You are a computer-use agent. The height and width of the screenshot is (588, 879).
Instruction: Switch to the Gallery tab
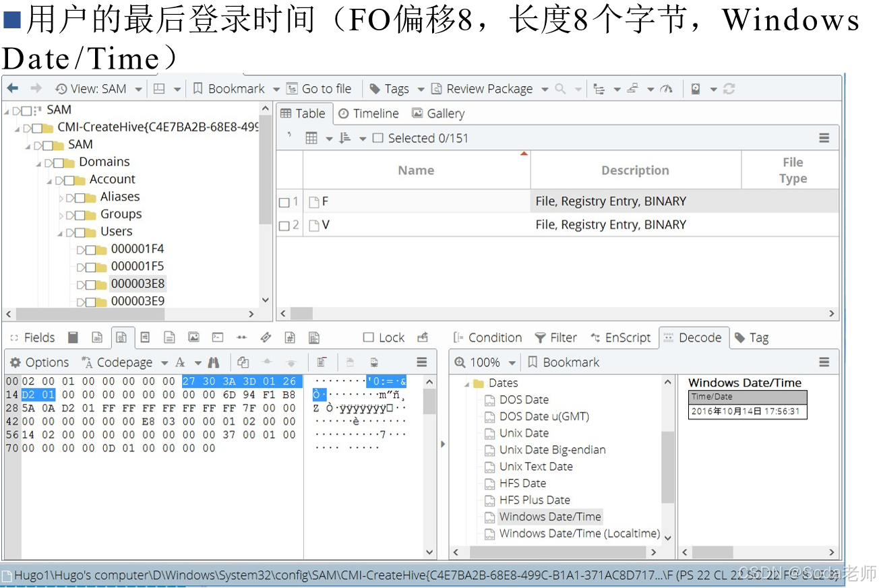(x=438, y=114)
